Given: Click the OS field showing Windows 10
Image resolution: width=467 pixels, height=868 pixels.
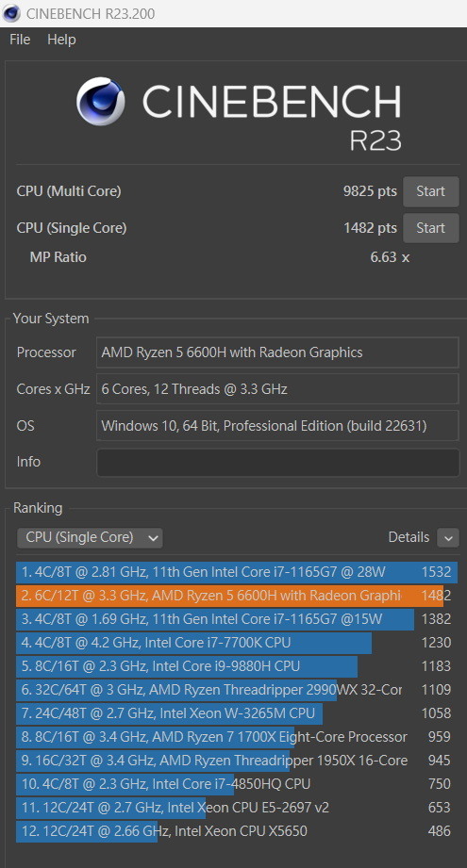Looking at the screenshot, I should pos(277,426).
